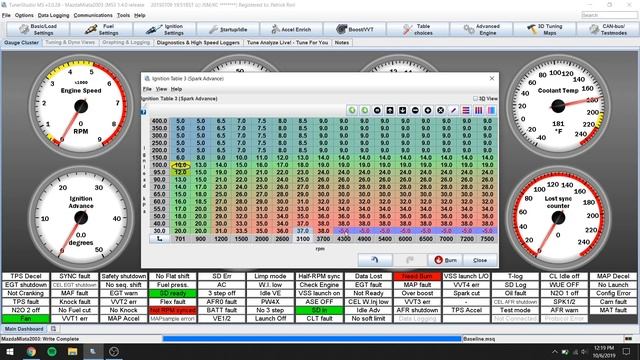
Task: Click the Close button in Ignition Table dialog
Action: (480, 260)
